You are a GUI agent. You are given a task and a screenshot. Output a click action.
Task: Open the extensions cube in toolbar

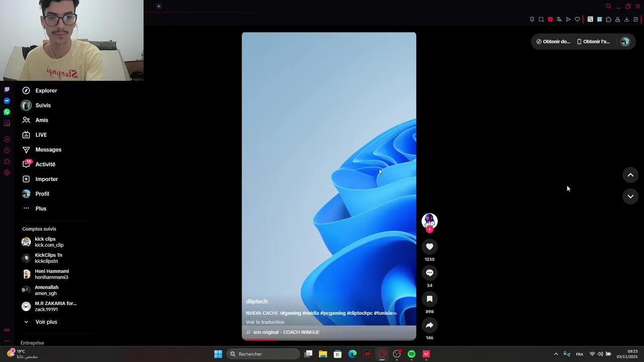click(x=608, y=20)
